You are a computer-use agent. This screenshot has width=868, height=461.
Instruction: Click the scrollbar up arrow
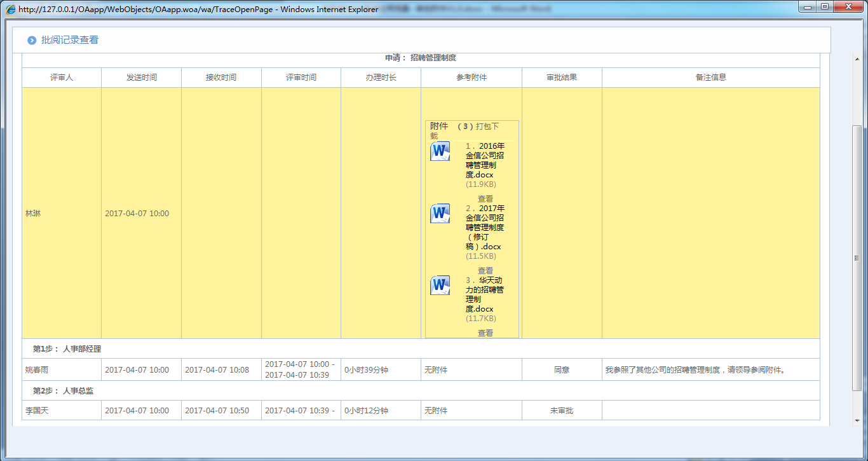point(857,58)
